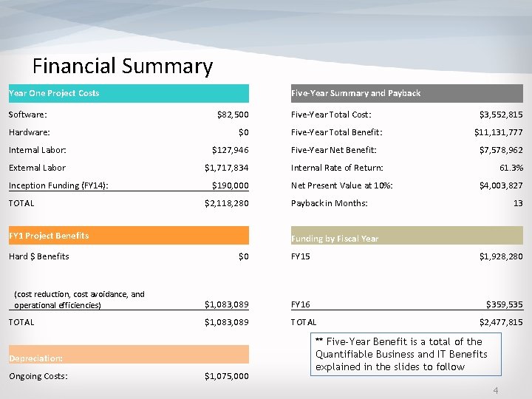532x399 pixels.
Task: Click the FY16 funding label
Action: coord(301,304)
